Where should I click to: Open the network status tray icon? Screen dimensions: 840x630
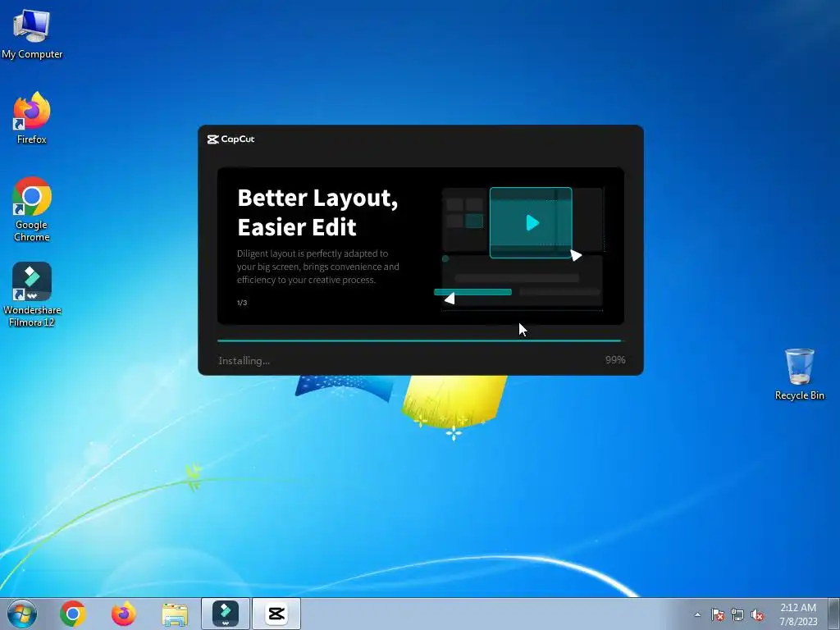coord(737,614)
